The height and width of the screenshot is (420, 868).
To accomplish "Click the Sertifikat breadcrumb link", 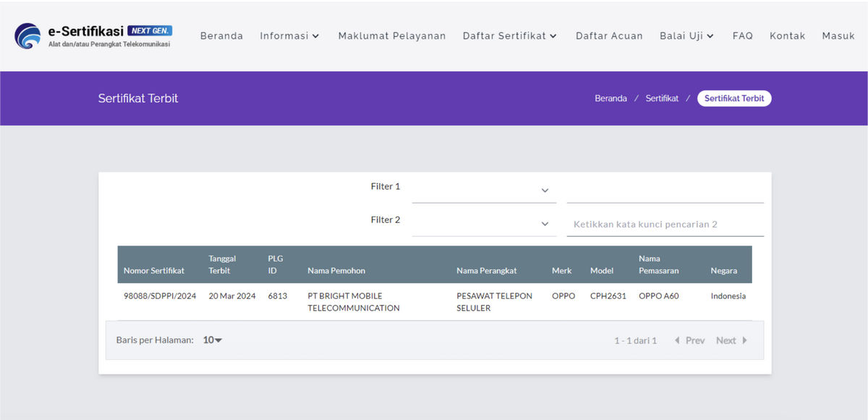I will click(662, 98).
